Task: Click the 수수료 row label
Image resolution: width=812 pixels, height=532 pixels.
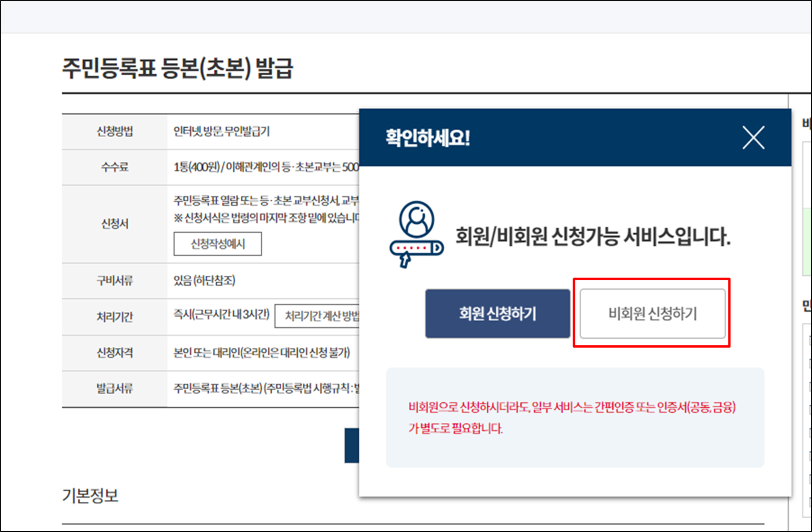Action: click(114, 167)
